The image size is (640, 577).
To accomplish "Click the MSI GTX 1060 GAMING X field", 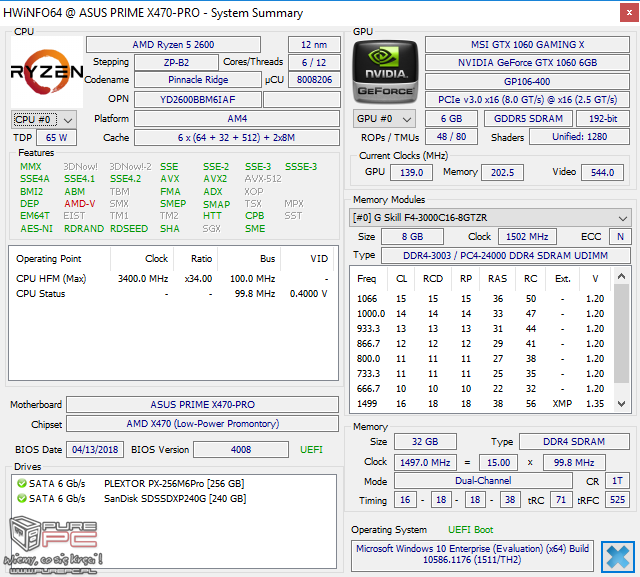I will tap(527, 44).
